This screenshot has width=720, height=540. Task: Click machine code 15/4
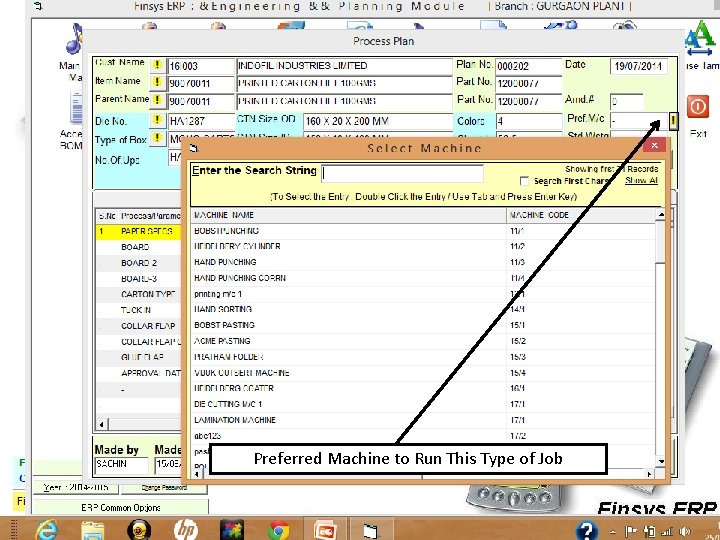pos(518,373)
